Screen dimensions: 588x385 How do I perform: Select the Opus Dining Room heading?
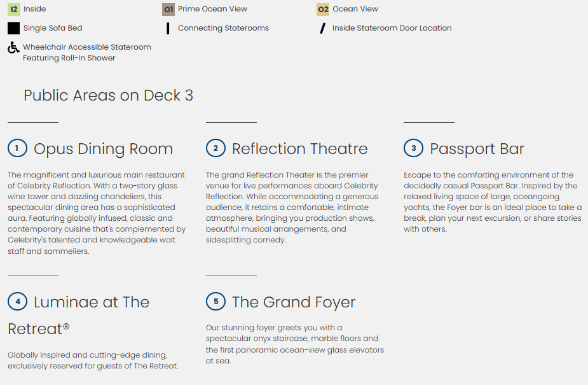click(103, 149)
